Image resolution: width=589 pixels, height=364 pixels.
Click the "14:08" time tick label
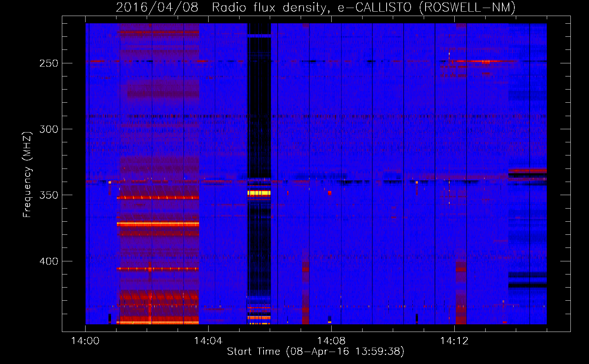[331, 341]
